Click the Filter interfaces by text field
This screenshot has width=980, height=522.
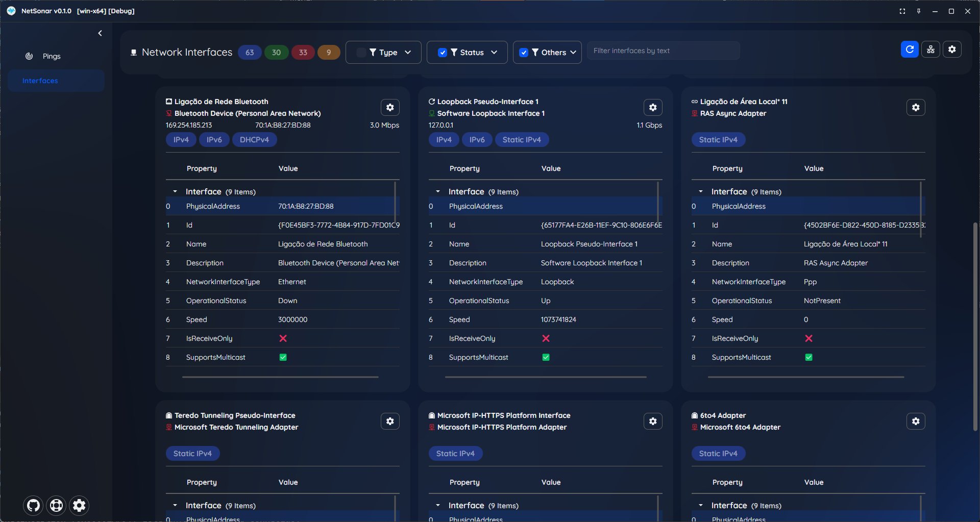[663, 51]
